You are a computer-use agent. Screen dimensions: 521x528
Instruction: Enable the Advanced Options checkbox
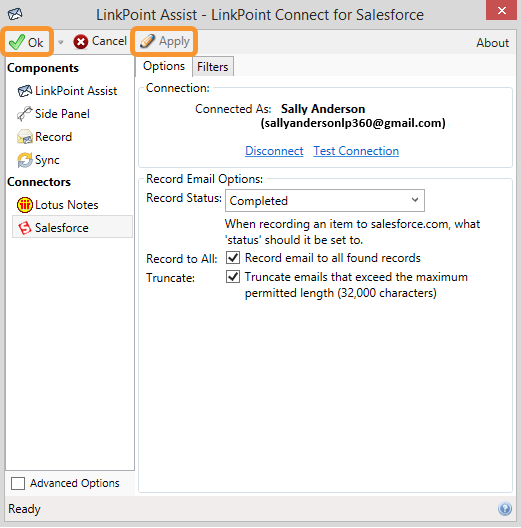point(18,483)
